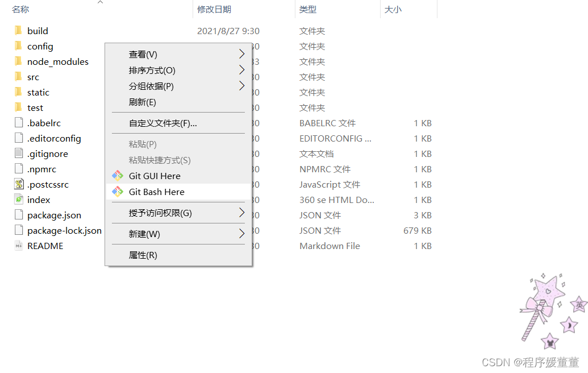This screenshot has height=373, width=588.
Task: Select the .postcssrc file name
Action: (x=48, y=185)
